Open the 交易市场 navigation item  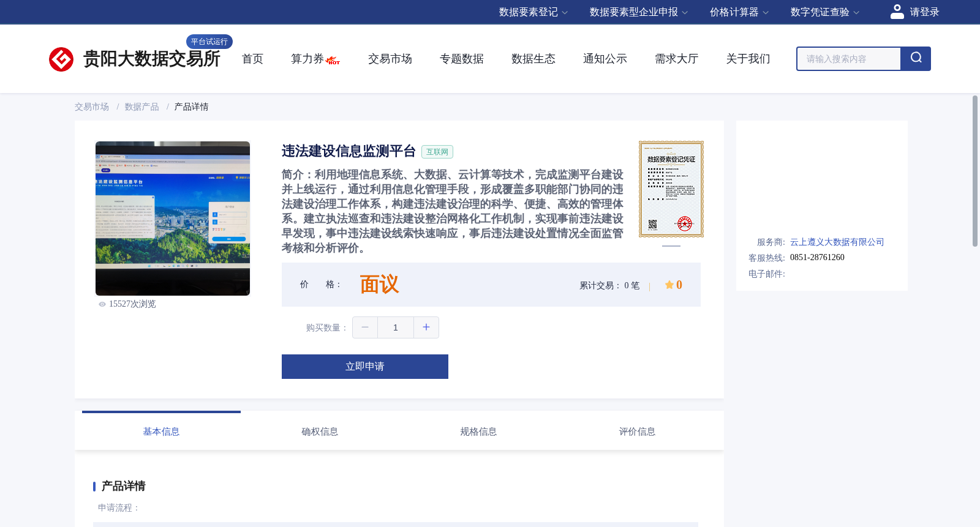pyautogui.click(x=390, y=59)
